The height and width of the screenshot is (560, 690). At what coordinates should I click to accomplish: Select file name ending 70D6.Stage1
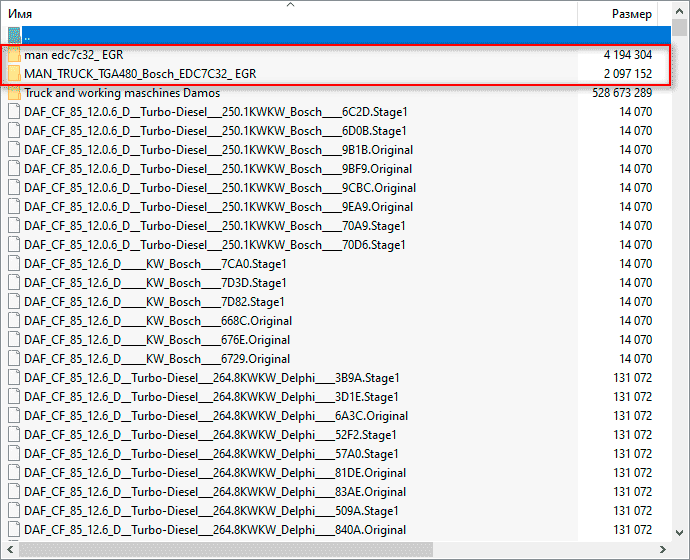tap(215, 245)
